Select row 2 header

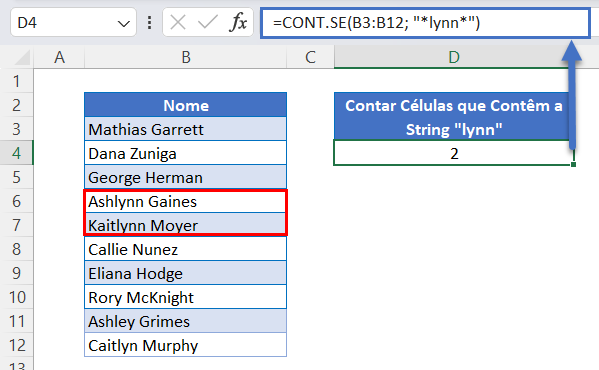[x=16, y=105]
